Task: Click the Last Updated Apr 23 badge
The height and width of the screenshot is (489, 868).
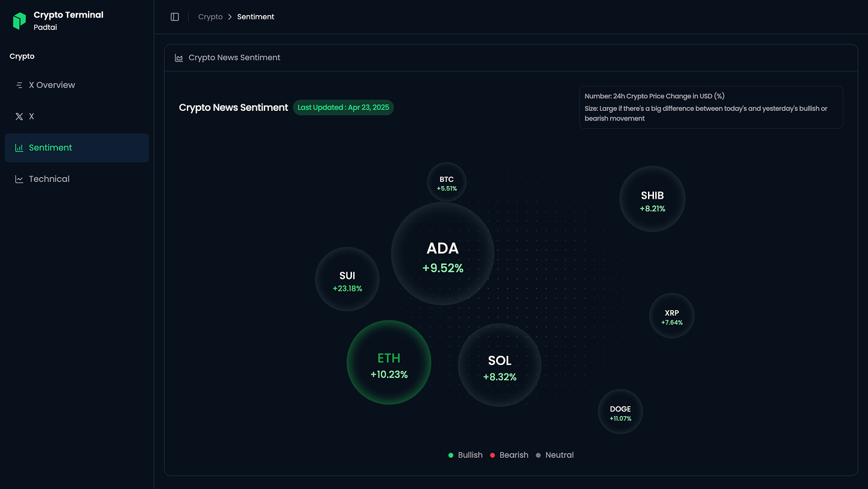Action: pyautogui.click(x=343, y=107)
